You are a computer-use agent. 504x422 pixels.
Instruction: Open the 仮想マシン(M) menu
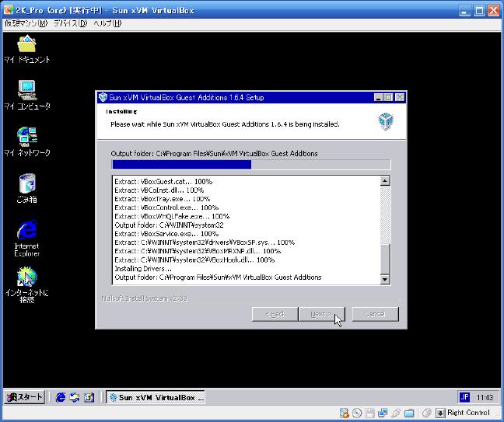click(26, 23)
